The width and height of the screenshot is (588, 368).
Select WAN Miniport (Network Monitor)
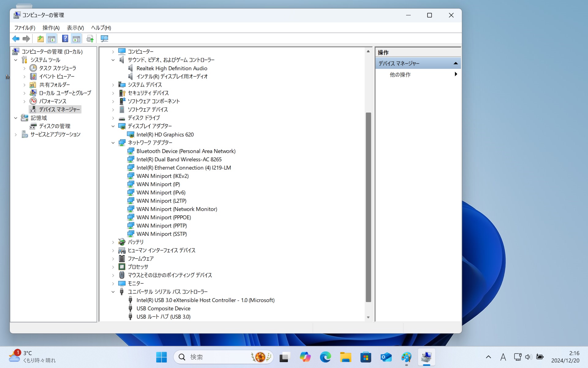177,209
